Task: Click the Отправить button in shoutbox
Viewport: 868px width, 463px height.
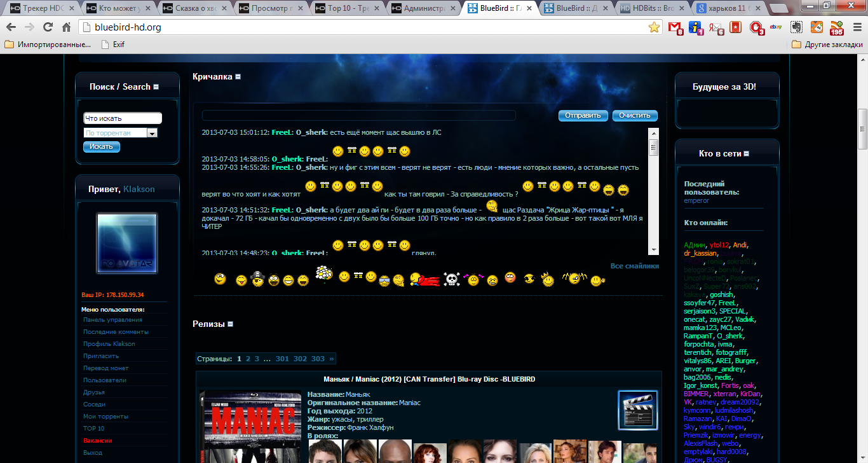Action: click(x=583, y=116)
